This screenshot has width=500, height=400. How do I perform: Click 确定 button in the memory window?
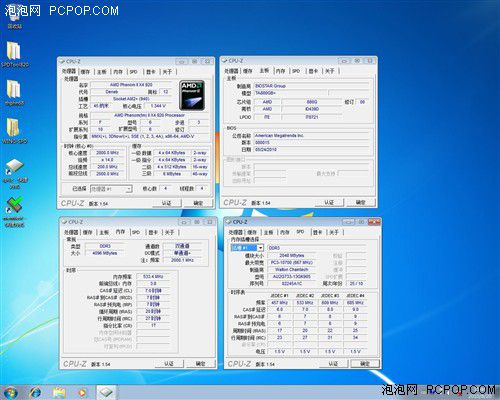point(200,364)
